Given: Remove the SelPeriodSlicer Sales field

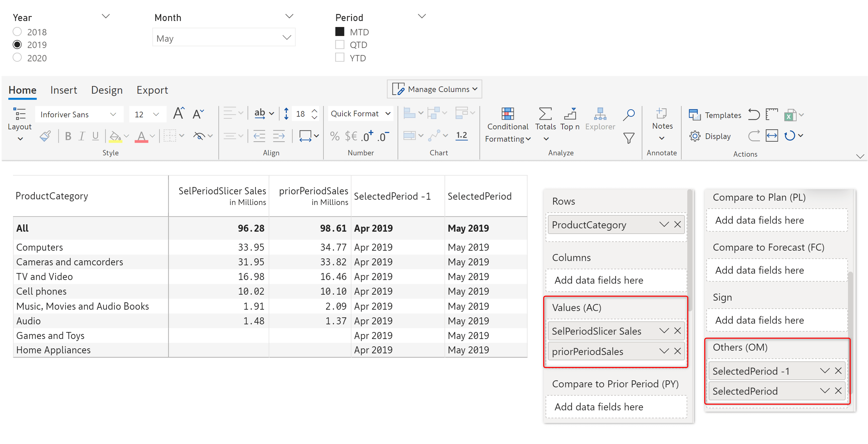Looking at the screenshot, I should coord(677,331).
